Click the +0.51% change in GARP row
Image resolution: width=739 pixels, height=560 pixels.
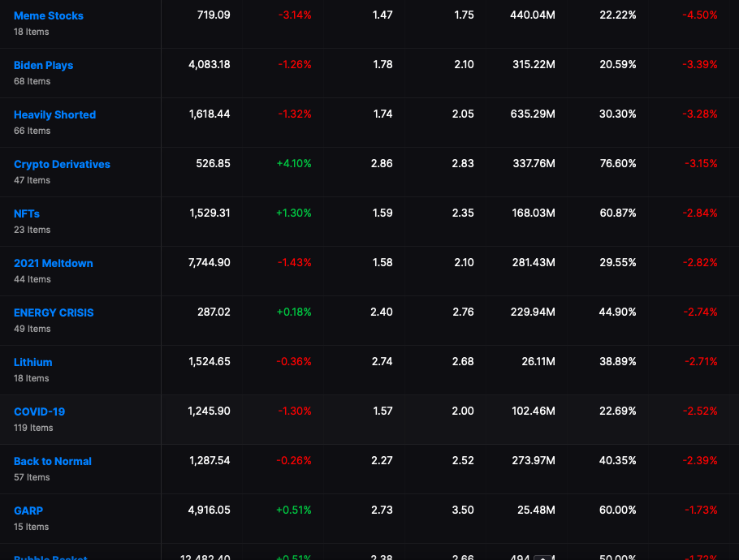(x=294, y=510)
